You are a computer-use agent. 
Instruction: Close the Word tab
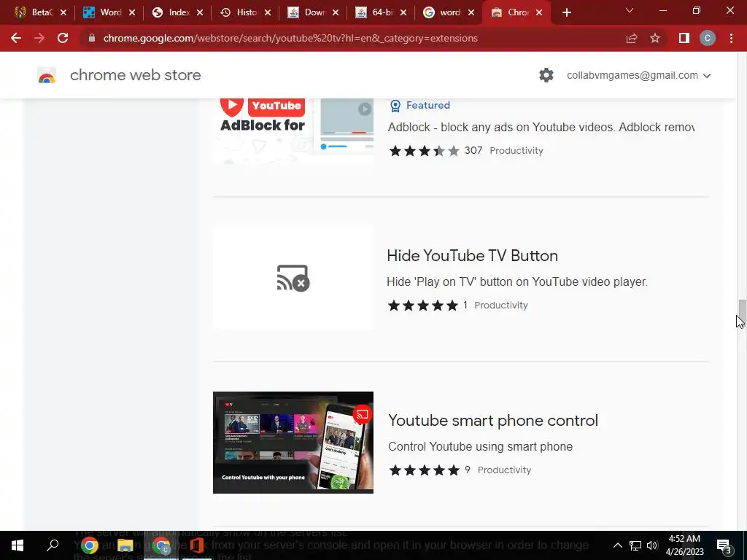pyautogui.click(x=132, y=12)
